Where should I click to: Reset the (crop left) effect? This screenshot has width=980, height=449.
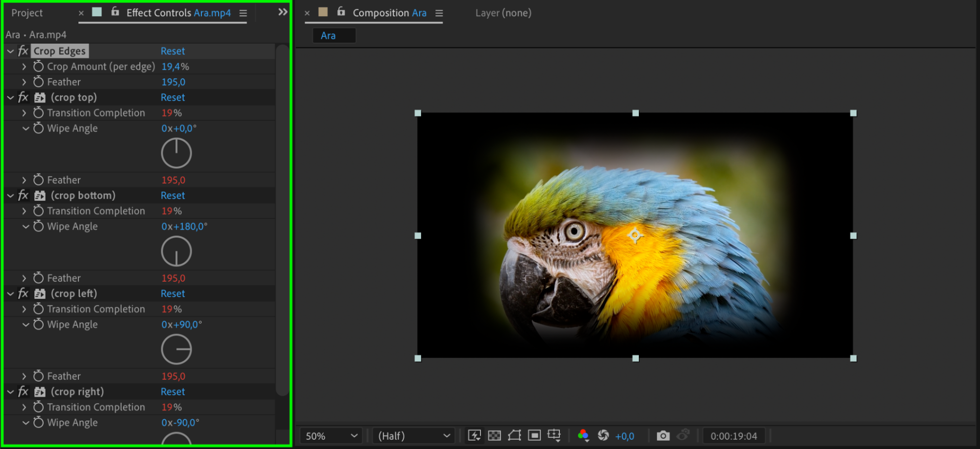pyautogui.click(x=173, y=293)
